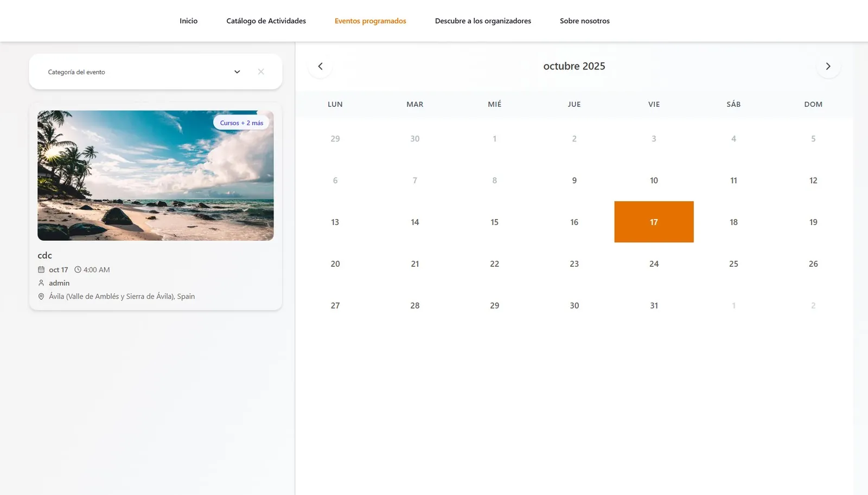The height and width of the screenshot is (495, 868).
Task: Choose October 20 in calendar
Action: click(335, 264)
